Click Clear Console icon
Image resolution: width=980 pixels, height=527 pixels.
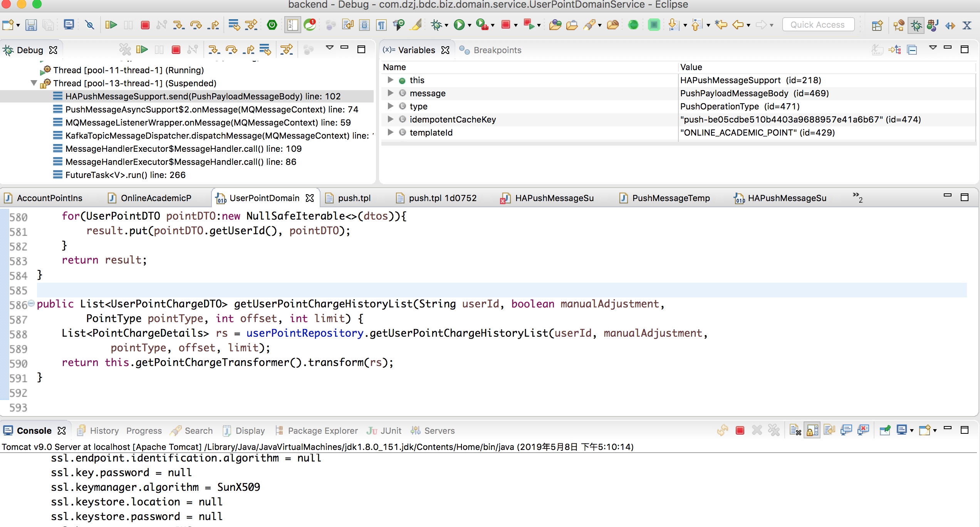click(795, 430)
